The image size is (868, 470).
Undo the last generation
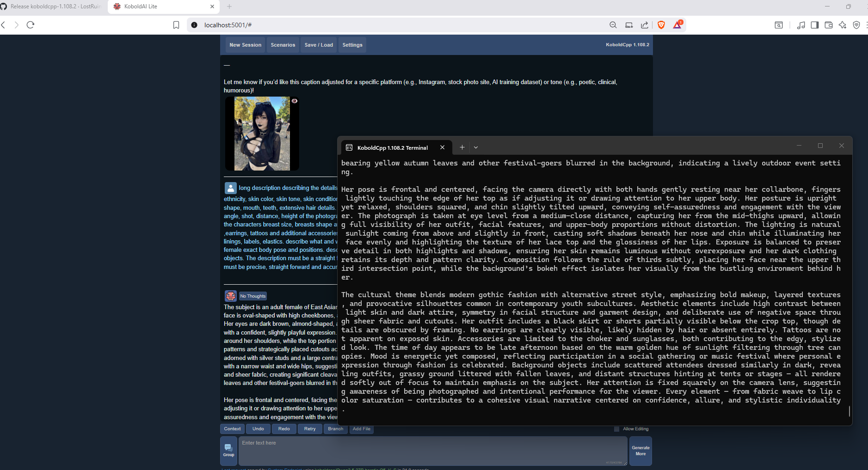[258, 429]
